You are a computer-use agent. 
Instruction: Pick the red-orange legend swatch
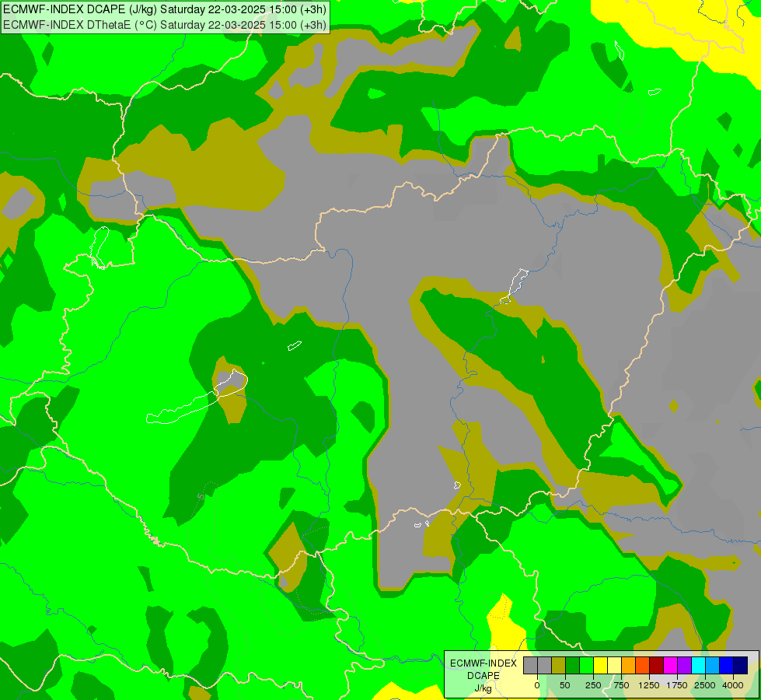643,666
